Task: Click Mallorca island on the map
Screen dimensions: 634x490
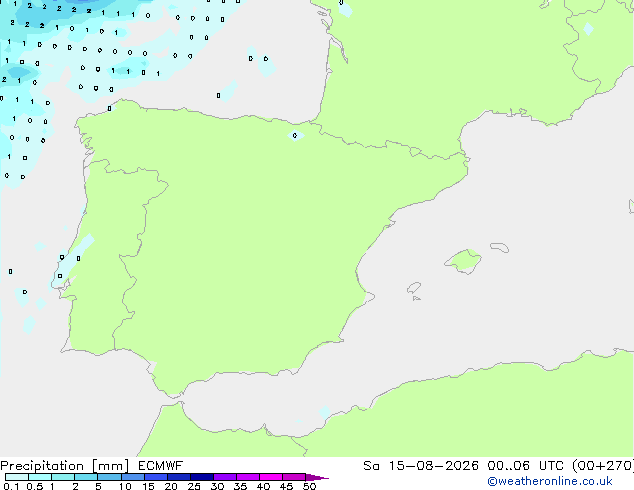Action: tap(463, 261)
